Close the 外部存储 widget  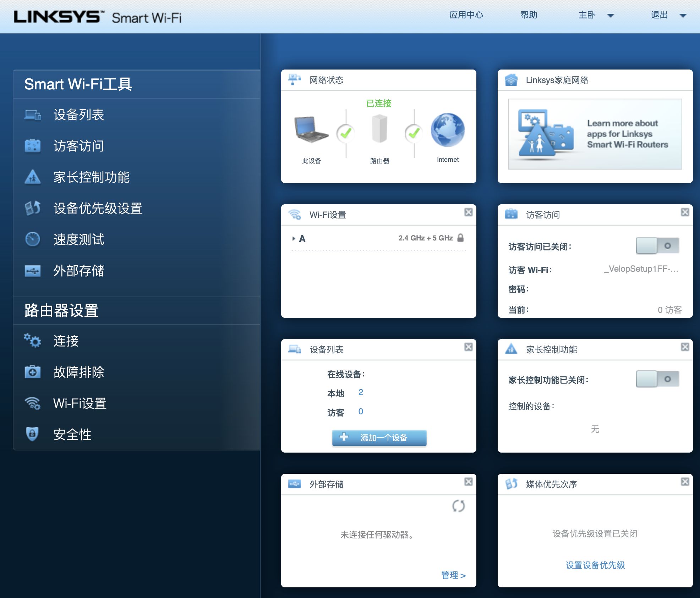coord(469,482)
